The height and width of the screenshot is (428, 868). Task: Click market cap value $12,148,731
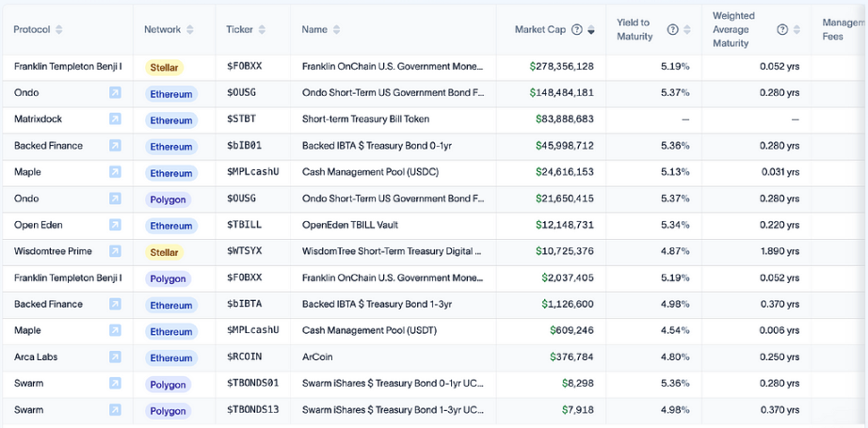pyautogui.click(x=565, y=225)
